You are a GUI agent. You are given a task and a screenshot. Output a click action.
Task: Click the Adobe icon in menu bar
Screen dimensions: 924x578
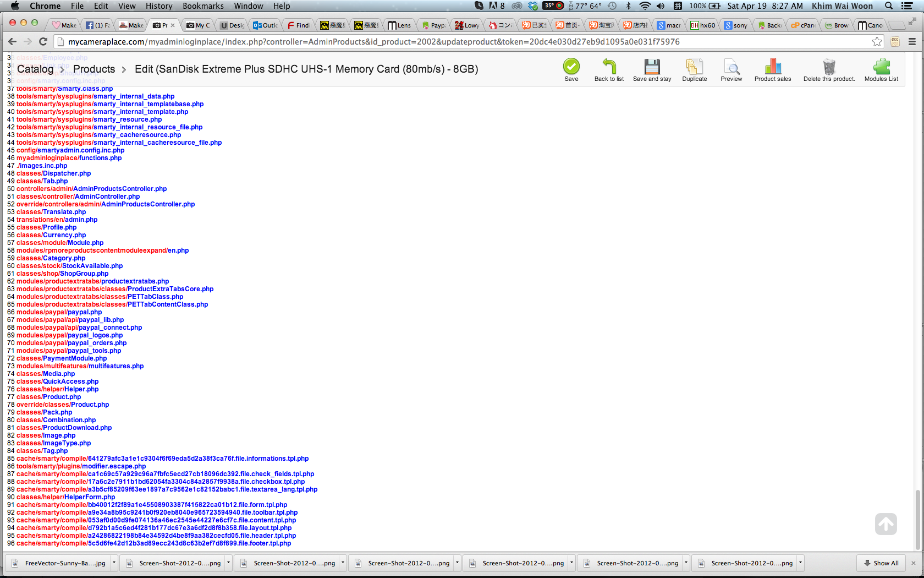pos(497,6)
